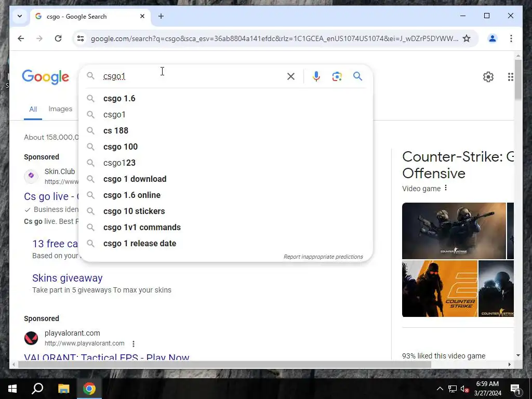The width and height of the screenshot is (532, 399).
Task: Open the Google apps grid
Action: (510, 77)
